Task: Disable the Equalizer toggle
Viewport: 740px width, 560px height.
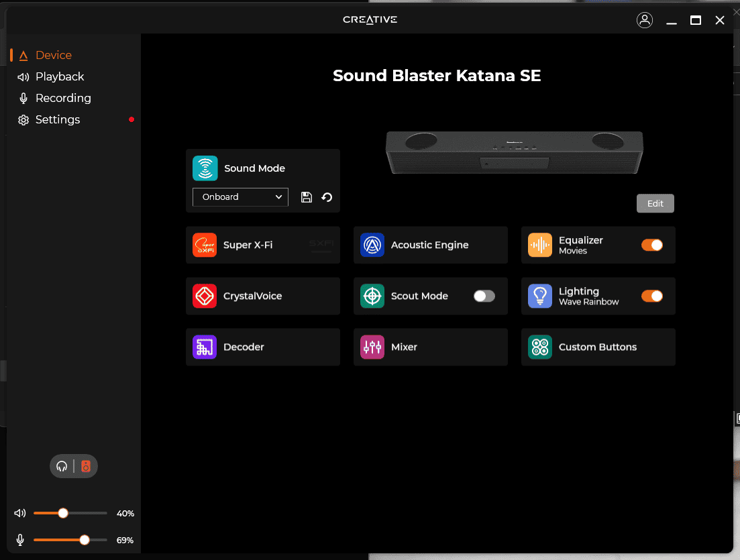Action: click(x=651, y=245)
